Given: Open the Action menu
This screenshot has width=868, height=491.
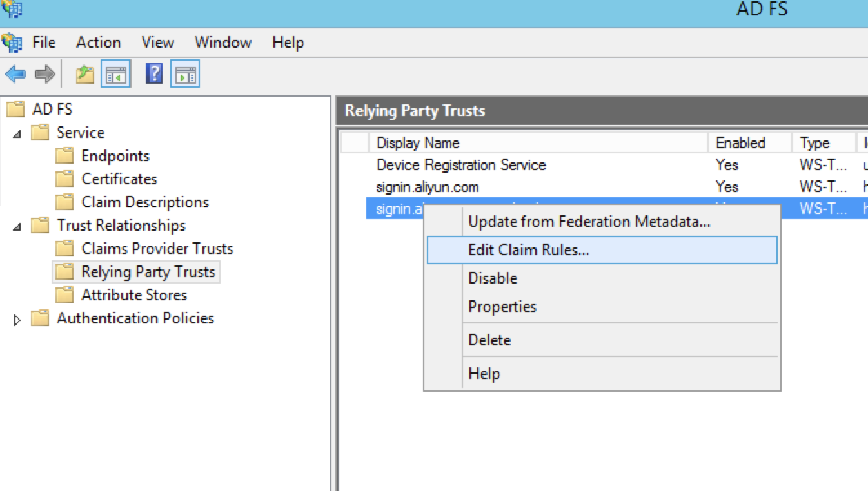Looking at the screenshot, I should coord(98,43).
